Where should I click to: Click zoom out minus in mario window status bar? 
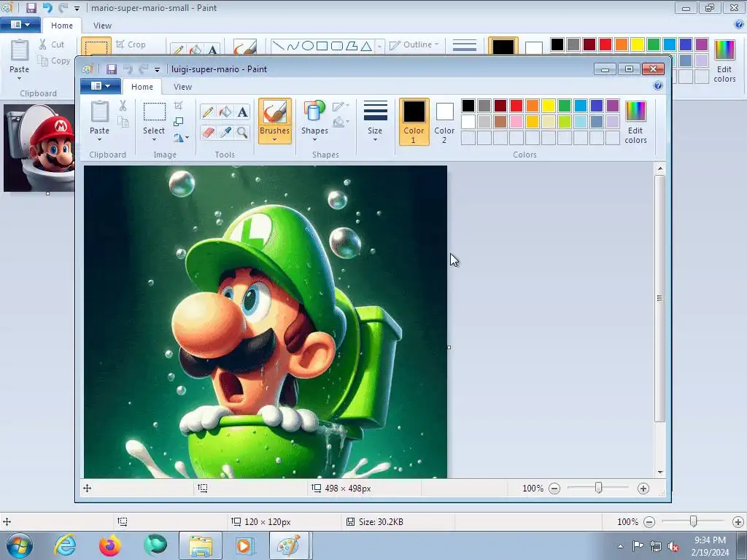pyautogui.click(x=649, y=522)
